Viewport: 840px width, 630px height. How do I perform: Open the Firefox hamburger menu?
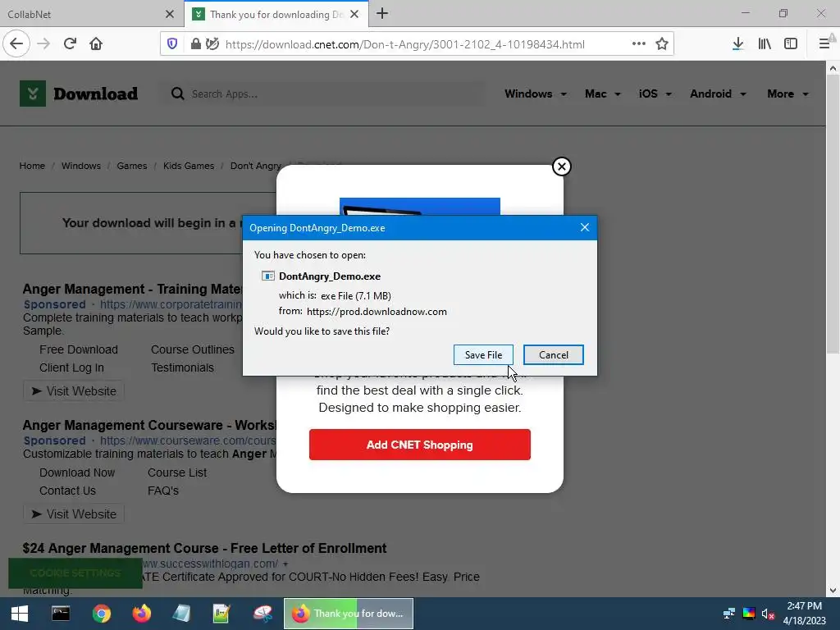click(824, 43)
